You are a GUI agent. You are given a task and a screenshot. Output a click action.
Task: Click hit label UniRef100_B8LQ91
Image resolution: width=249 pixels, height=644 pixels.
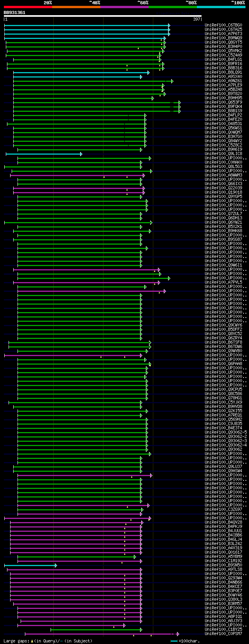pos(223,72)
